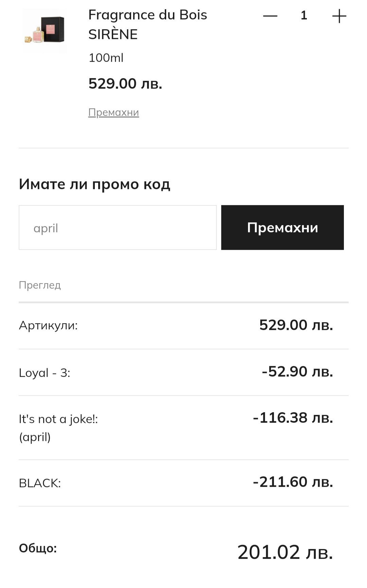This screenshot has height=588, width=367.
Task: Click the -211.60 лв. BLACK discount amount
Action: (x=293, y=482)
